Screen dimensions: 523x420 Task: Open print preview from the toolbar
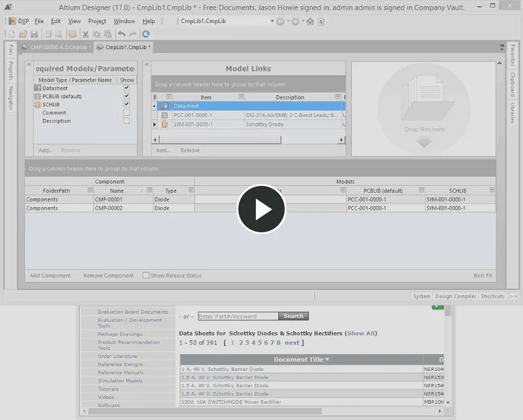[59, 34]
